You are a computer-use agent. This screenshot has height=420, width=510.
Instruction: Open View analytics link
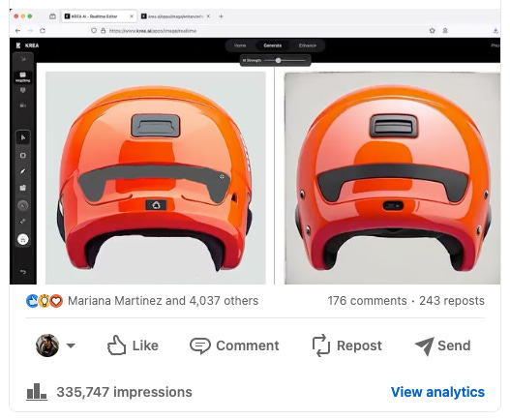[437, 392]
